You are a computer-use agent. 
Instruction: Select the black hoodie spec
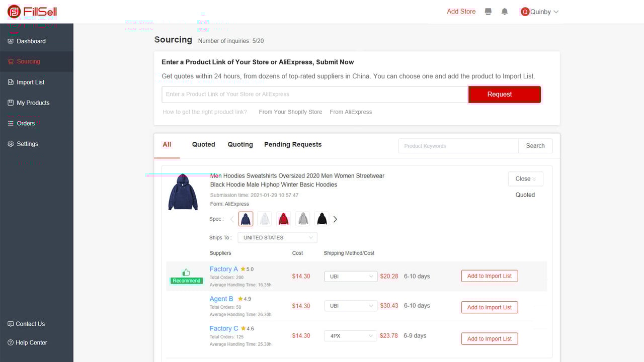point(322,219)
